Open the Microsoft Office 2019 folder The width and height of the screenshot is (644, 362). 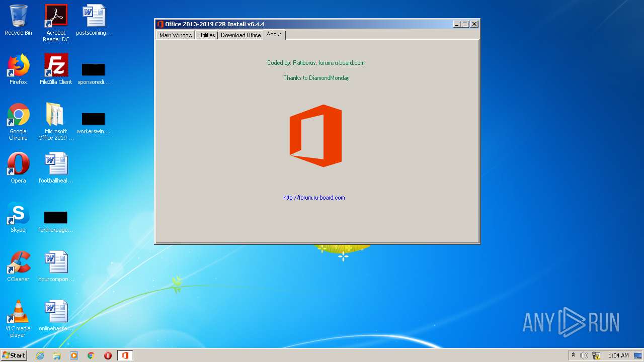(x=56, y=122)
